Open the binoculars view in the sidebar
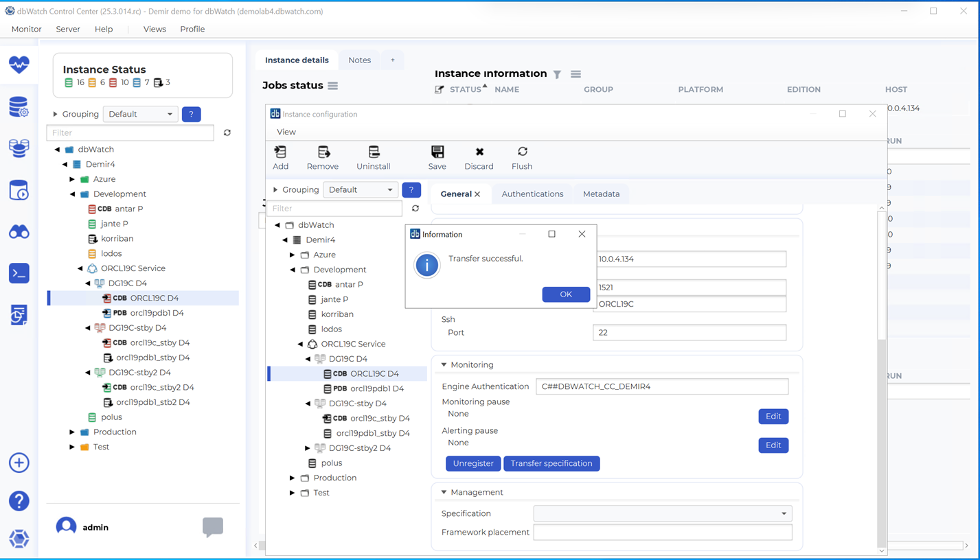Screen dimensions: 980x560 point(19,232)
